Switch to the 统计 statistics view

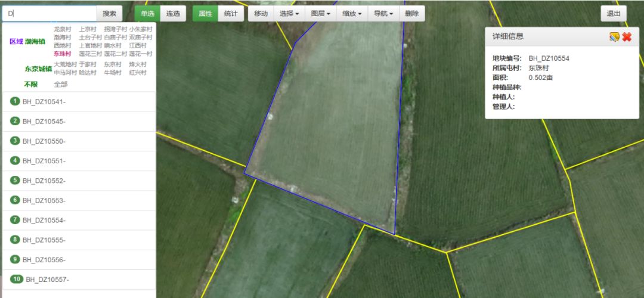(231, 14)
